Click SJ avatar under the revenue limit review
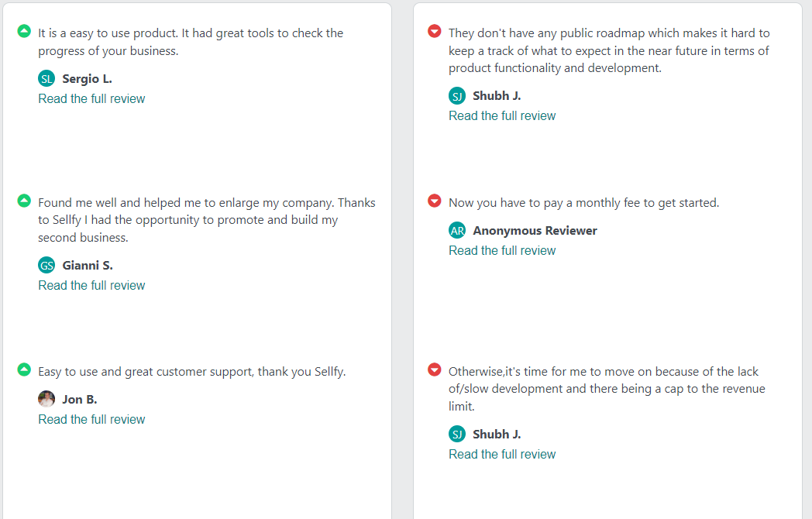This screenshot has width=812, height=519. pos(457,434)
